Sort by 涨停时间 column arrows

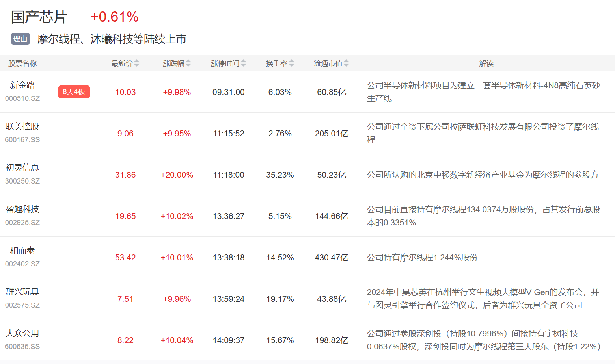[243, 63]
